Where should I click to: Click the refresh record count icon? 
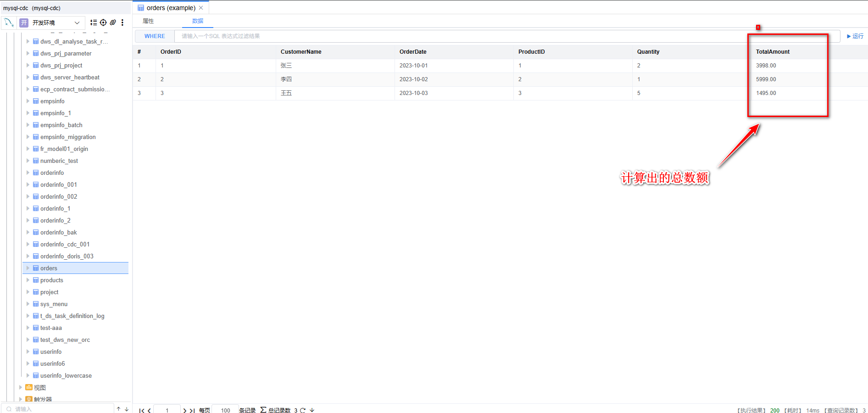[x=303, y=410]
